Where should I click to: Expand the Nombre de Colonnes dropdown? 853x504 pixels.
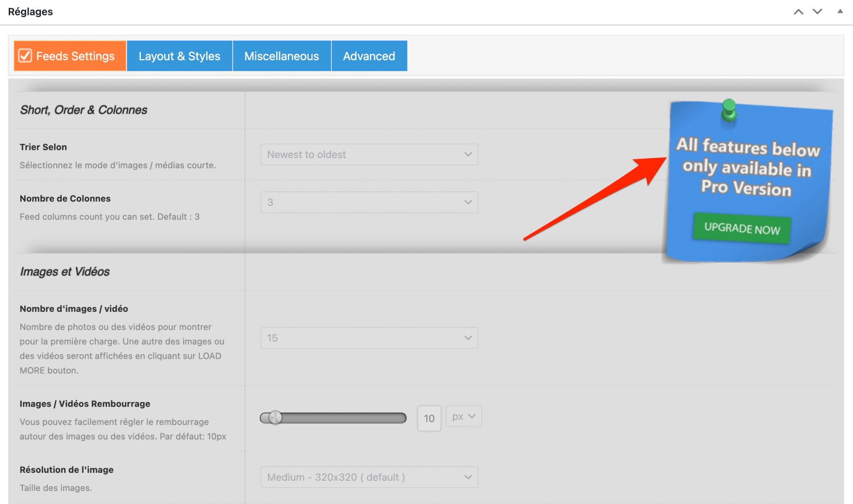(369, 202)
